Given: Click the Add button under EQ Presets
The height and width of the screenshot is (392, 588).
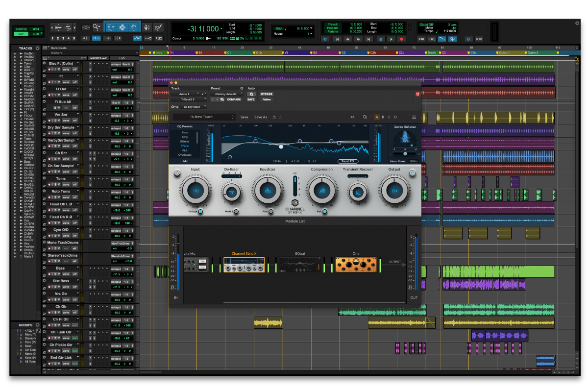Looking at the screenshot, I should tap(185, 161).
